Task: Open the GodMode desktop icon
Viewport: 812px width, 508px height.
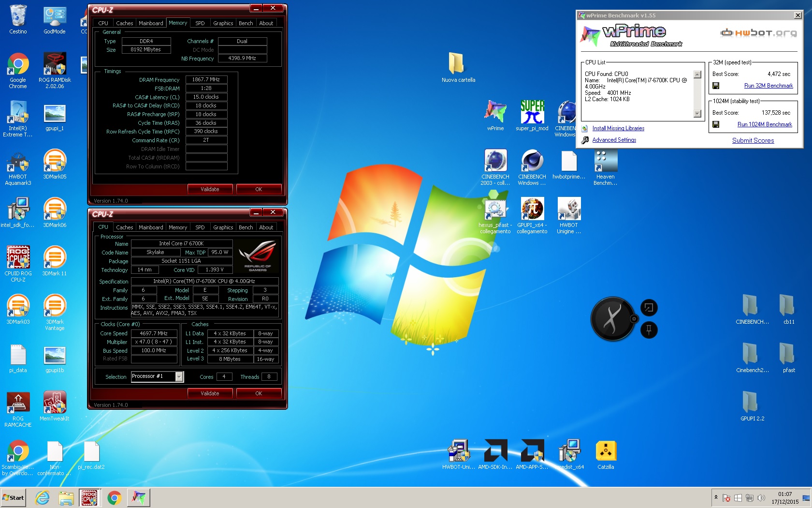Action: click(55, 19)
